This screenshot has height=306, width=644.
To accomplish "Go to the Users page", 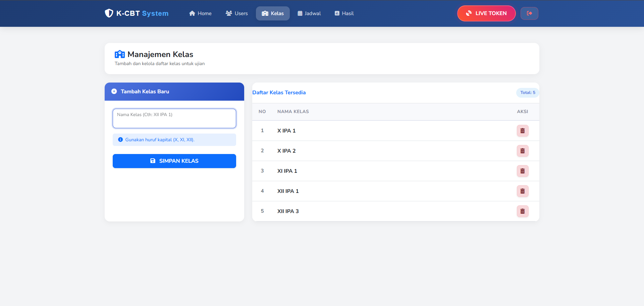I will tap(237, 13).
